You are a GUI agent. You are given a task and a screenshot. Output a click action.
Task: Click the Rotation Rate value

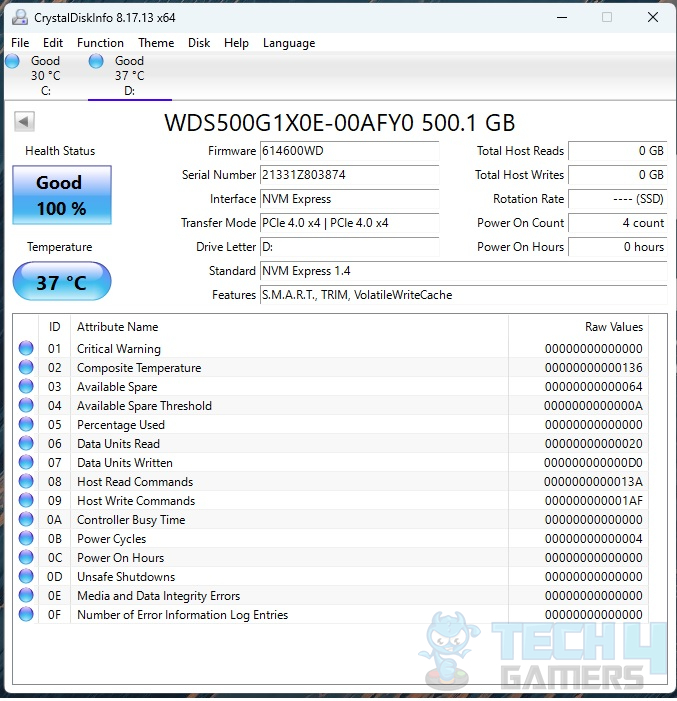[x=618, y=199]
